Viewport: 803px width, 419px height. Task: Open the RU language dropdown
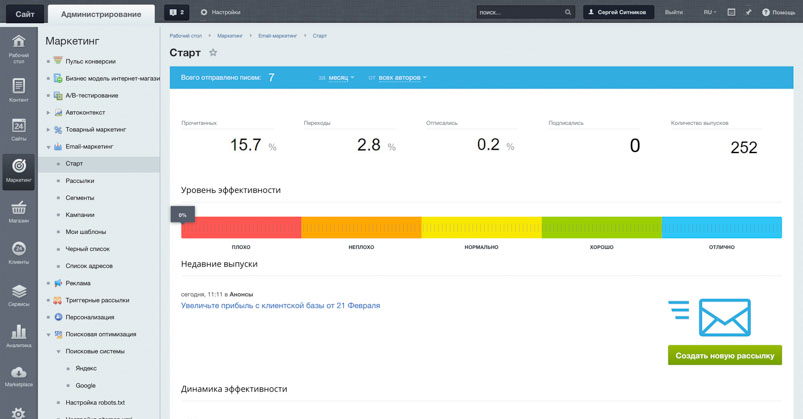[710, 12]
